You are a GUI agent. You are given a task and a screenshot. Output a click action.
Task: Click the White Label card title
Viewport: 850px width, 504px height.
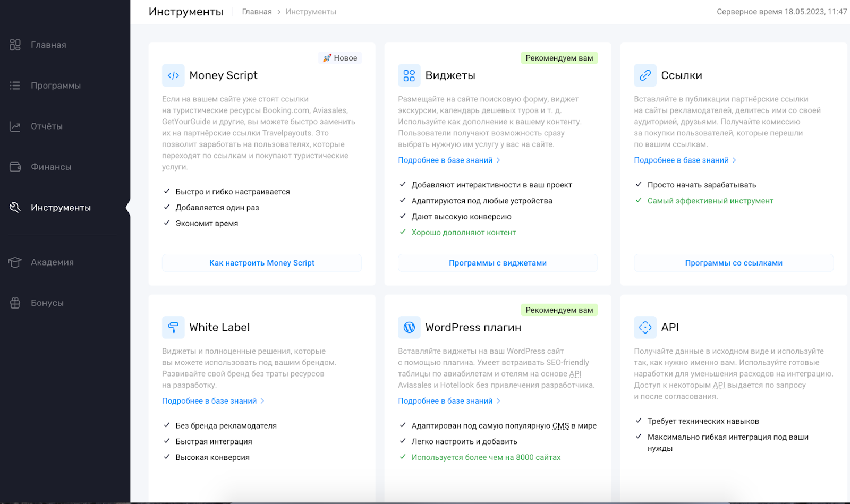(x=219, y=327)
